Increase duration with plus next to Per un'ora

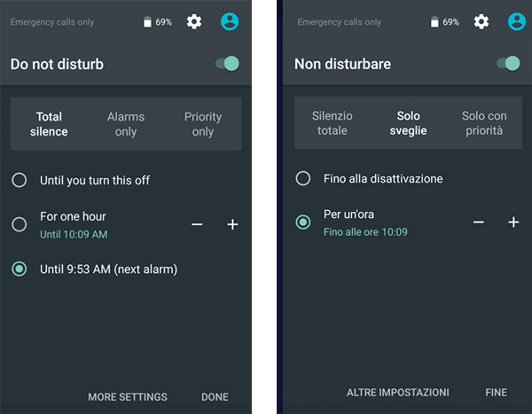coord(513,223)
